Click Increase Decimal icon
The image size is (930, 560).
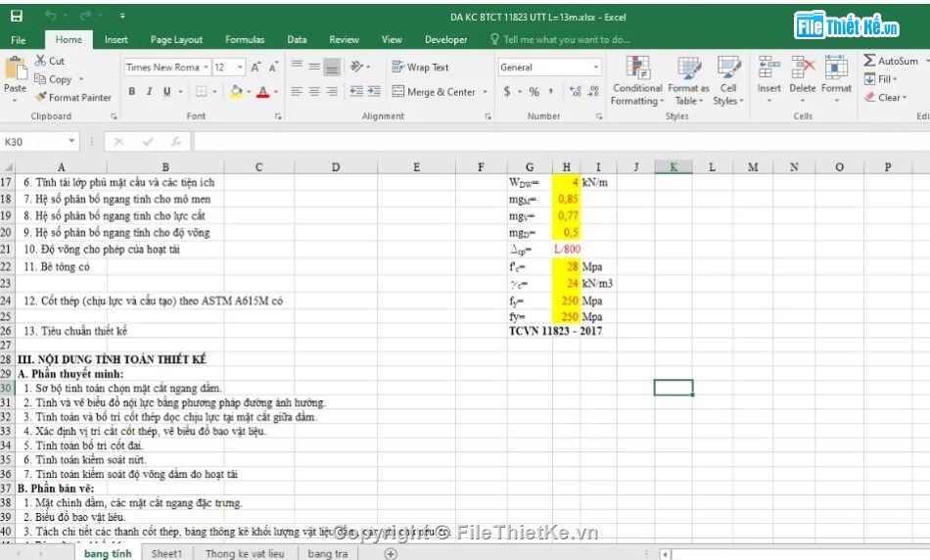tap(576, 91)
